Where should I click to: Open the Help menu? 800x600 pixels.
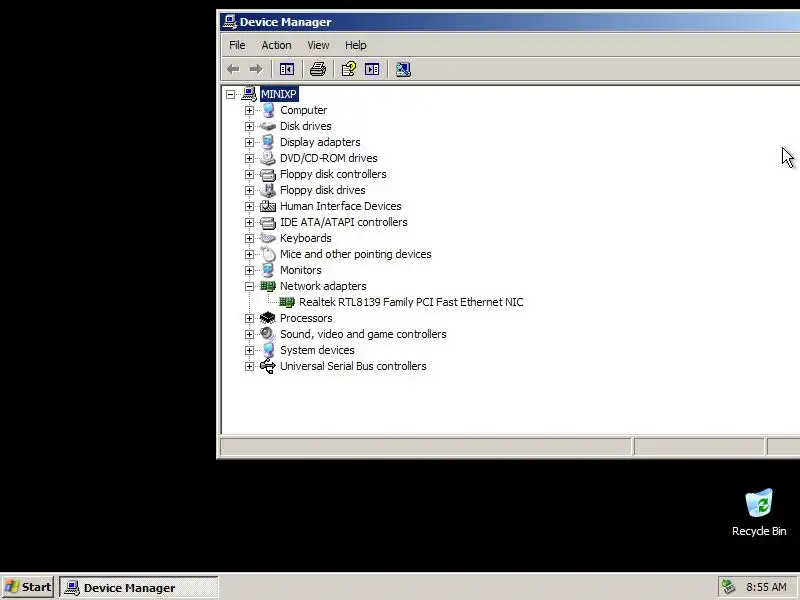coord(356,45)
